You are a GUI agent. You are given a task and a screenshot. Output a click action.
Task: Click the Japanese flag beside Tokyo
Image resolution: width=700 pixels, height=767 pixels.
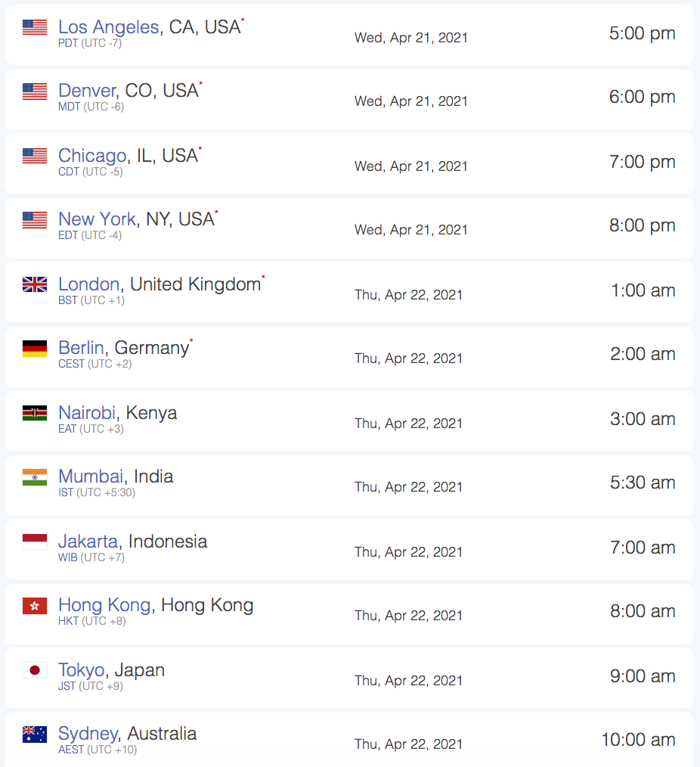click(35, 670)
